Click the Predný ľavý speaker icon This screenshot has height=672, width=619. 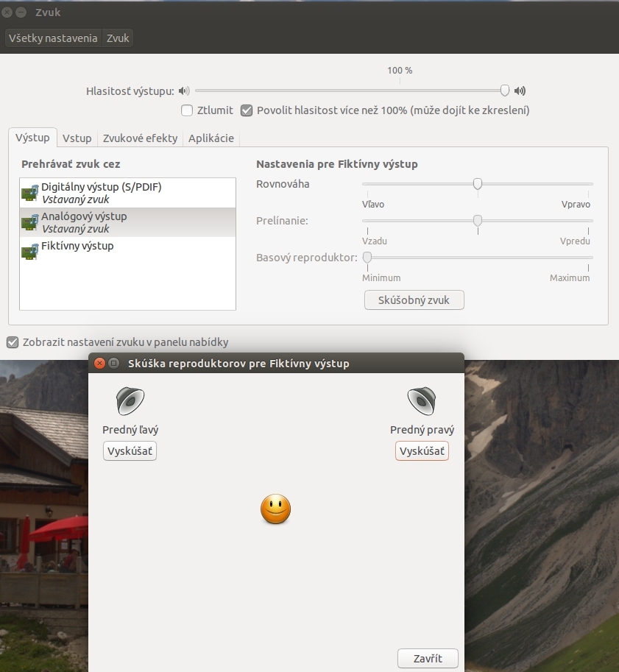[x=130, y=401]
